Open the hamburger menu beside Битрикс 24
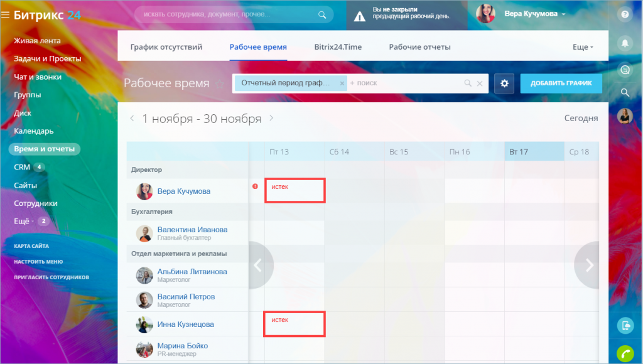This screenshot has height=364, width=643. point(5,15)
